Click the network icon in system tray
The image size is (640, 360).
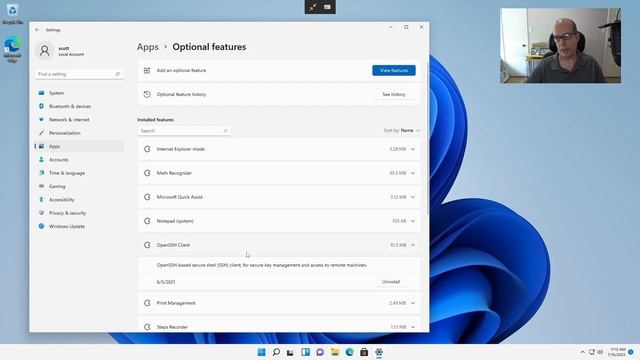coord(591,352)
